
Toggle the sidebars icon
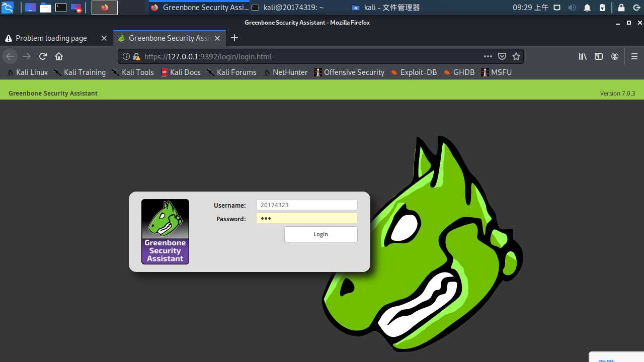point(599,56)
